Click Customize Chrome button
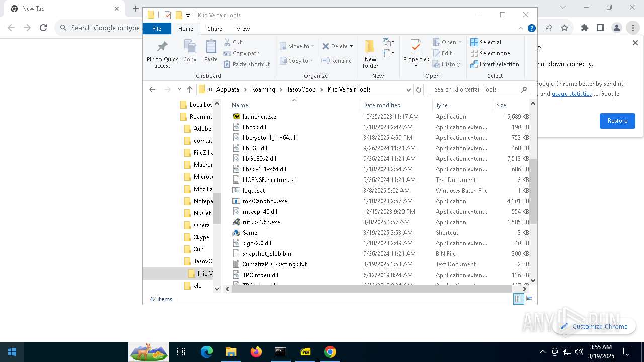Viewport: 644px width, 362px height. (594, 326)
